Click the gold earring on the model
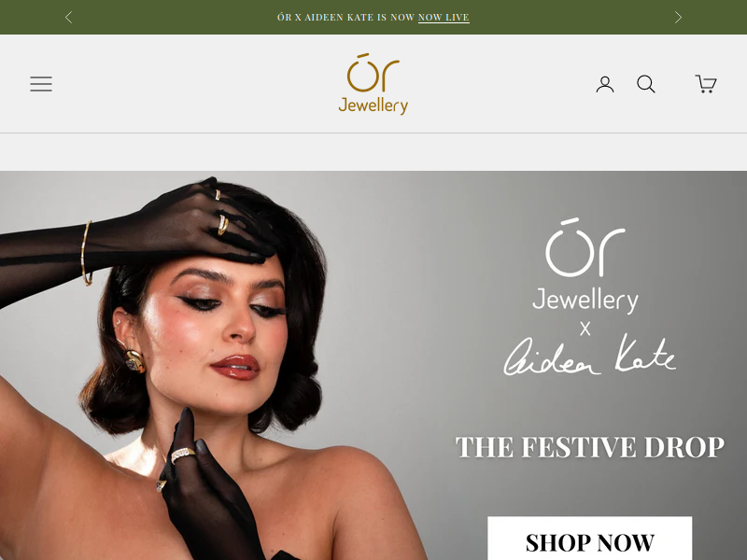This screenshot has width=747, height=560. [134, 361]
